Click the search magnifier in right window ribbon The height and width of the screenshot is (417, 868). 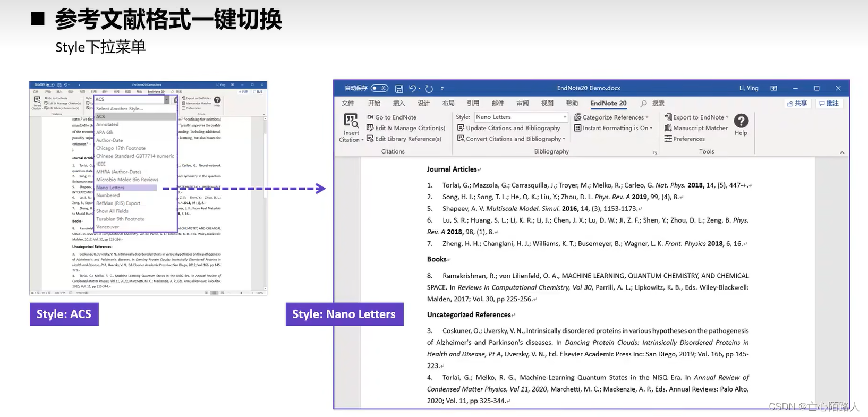point(643,104)
